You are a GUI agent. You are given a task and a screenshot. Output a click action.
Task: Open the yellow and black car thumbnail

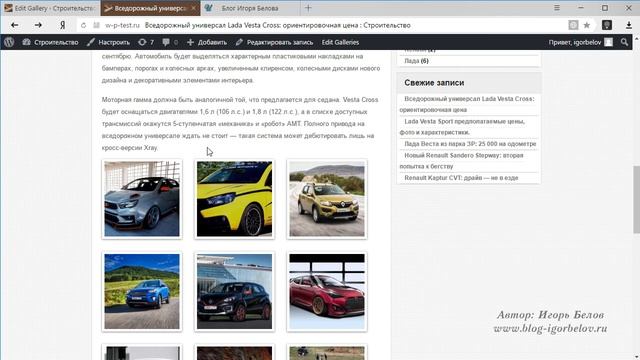pos(234,199)
